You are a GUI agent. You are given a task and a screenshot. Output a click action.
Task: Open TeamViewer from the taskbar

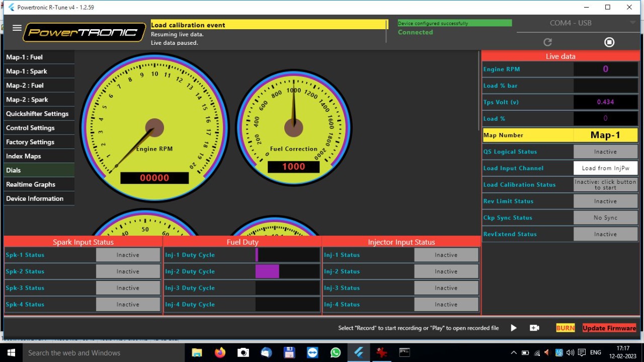pyautogui.click(x=312, y=352)
